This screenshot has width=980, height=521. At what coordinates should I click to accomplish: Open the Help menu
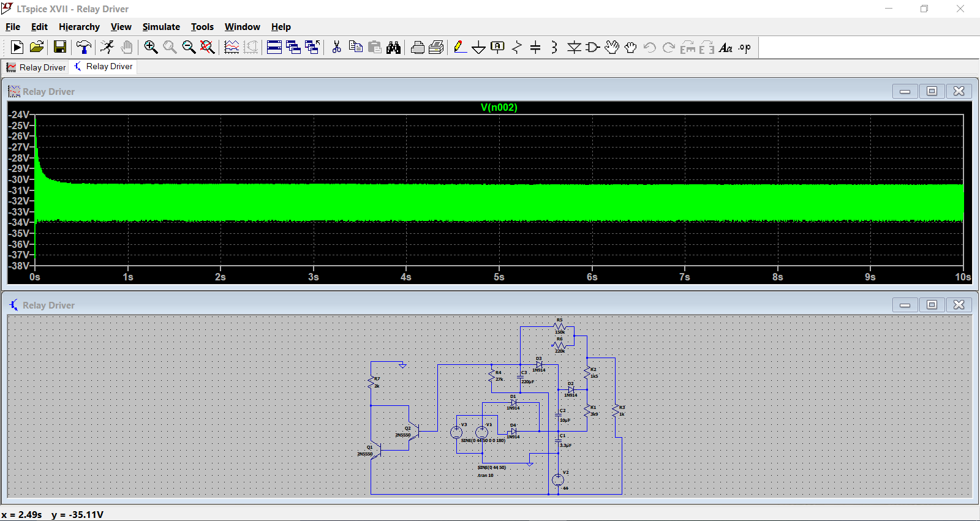[x=281, y=27]
